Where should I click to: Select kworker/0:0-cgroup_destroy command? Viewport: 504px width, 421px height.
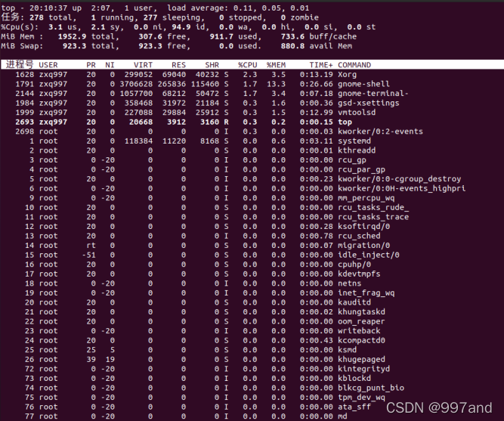[399, 179]
